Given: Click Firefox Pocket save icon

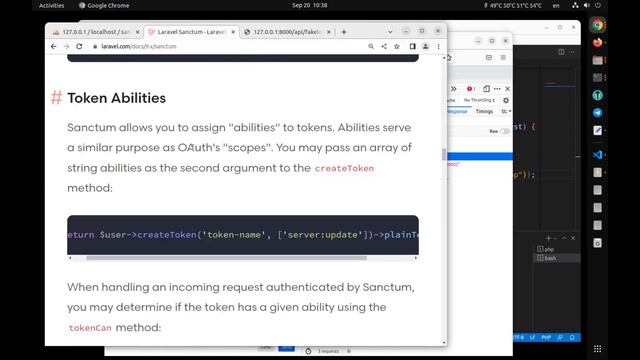Looking at the screenshot, I should (489, 58).
